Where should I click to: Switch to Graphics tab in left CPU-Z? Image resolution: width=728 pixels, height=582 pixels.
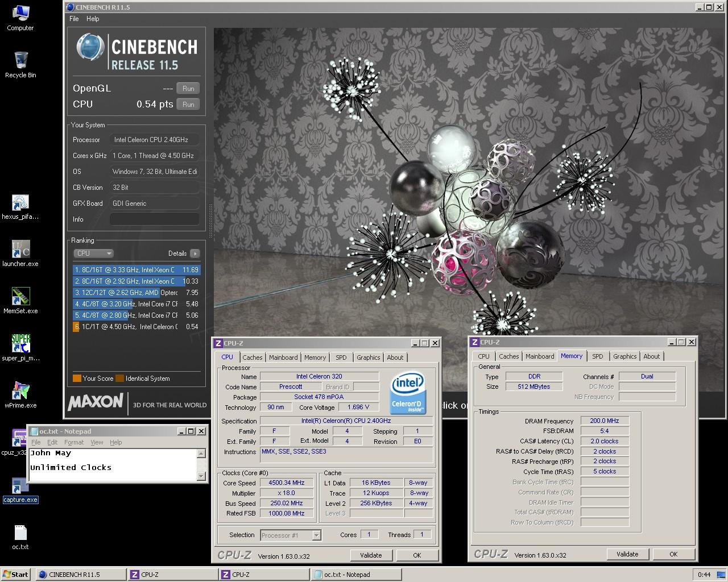click(x=369, y=357)
